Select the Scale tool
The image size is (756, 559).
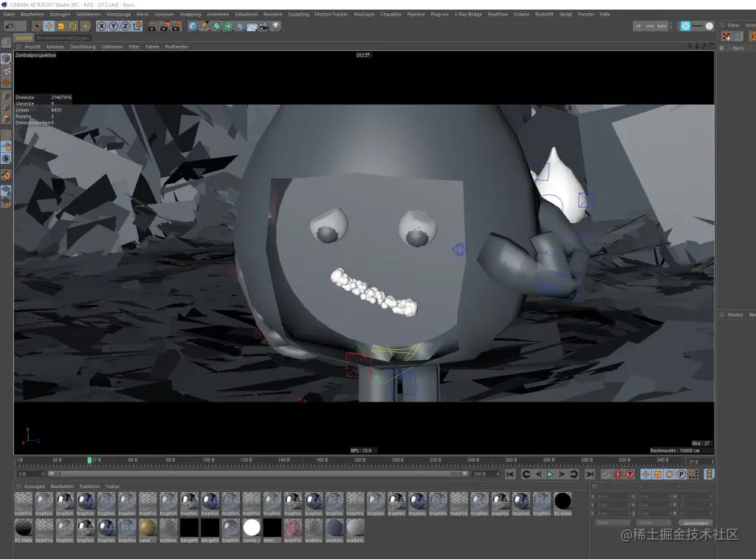point(61,25)
